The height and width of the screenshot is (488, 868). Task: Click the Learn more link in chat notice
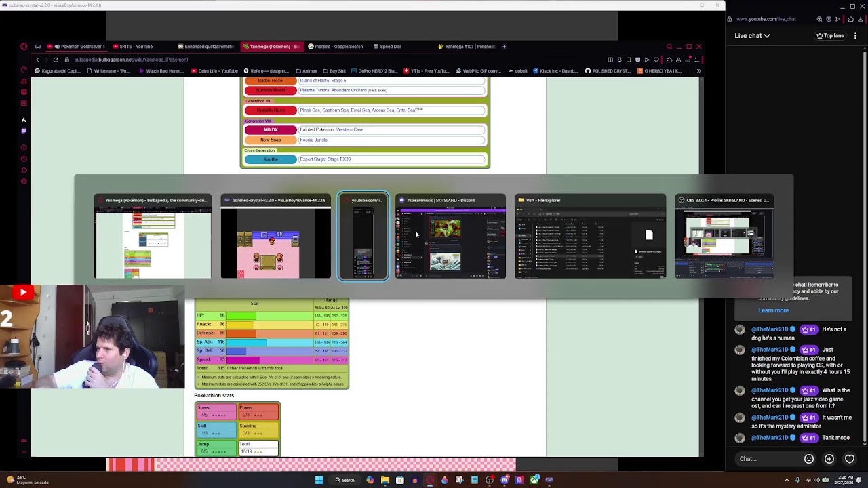pyautogui.click(x=773, y=310)
